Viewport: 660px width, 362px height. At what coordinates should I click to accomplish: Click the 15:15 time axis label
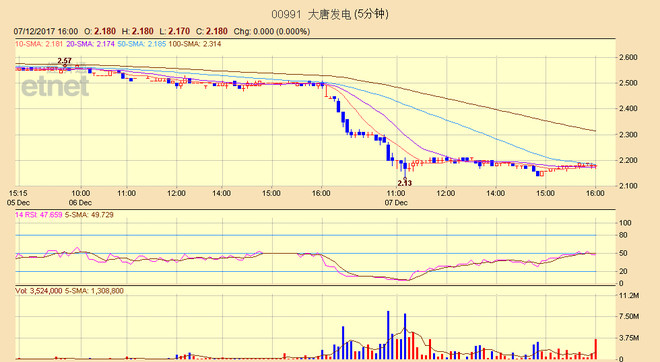click(x=18, y=193)
